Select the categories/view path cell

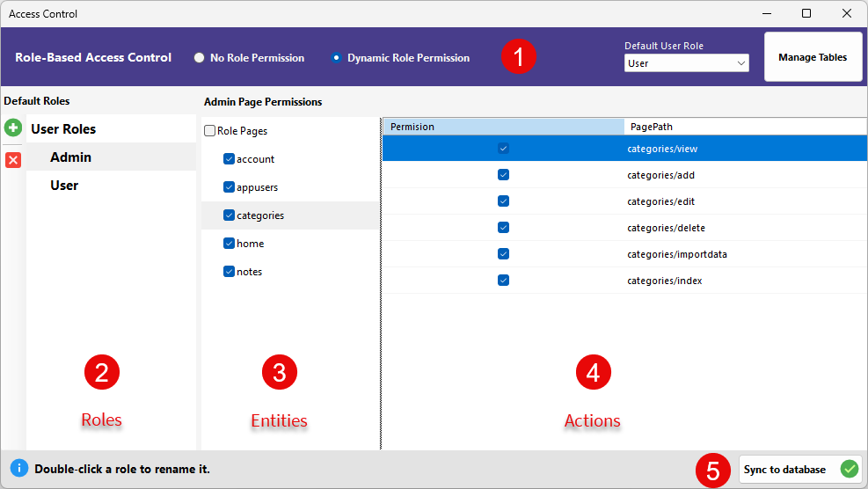click(x=745, y=149)
